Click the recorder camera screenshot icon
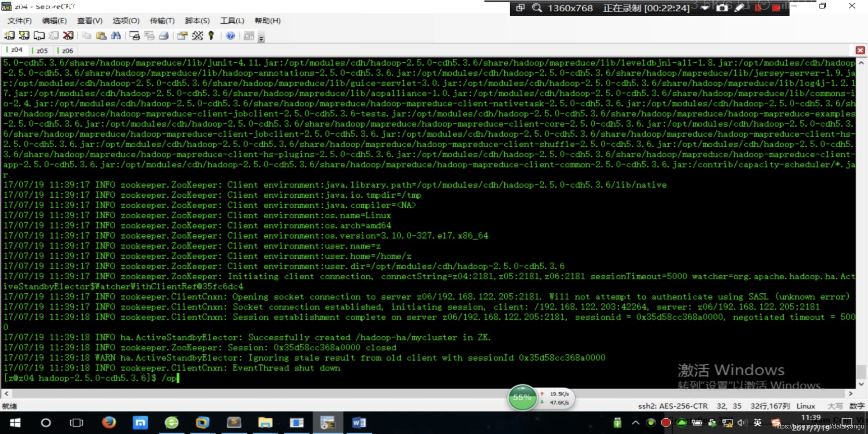Screen dimensions: 868x434 tap(722, 8)
